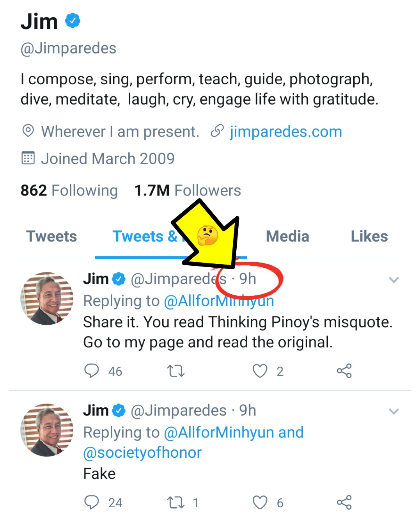Retweet the 'Share it' tweet
This screenshot has height=519, width=420.
click(x=175, y=371)
